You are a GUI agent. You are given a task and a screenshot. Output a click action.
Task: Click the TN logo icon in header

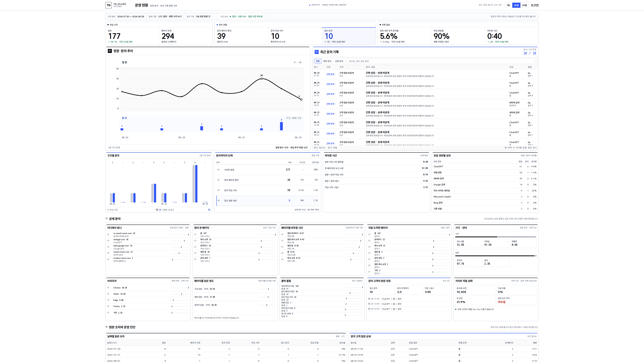(109, 5)
